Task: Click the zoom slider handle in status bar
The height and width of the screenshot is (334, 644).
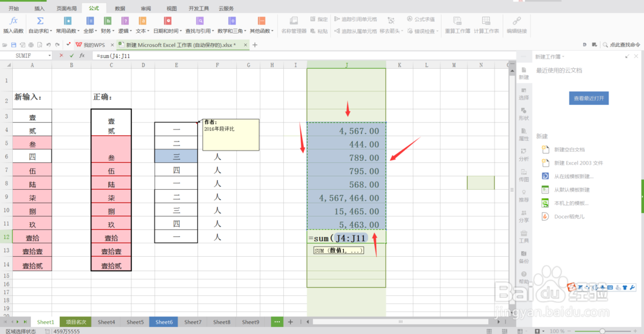Action: click(602, 331)
